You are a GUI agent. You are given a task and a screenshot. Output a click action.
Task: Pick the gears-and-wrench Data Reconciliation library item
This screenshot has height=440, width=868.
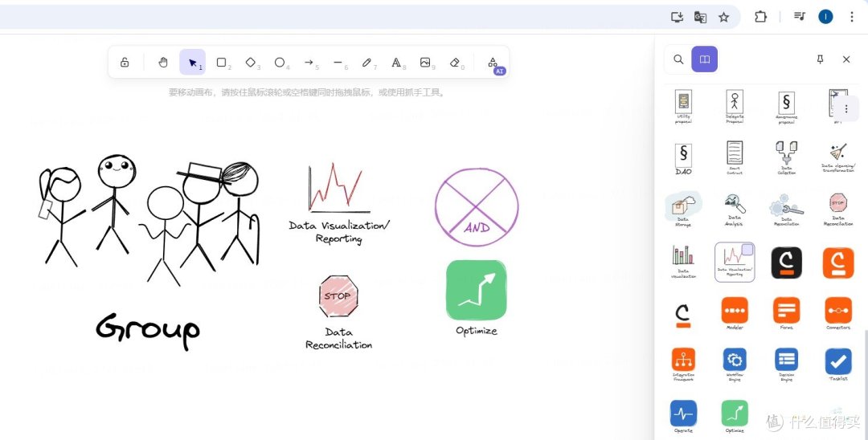click(787, 209)
